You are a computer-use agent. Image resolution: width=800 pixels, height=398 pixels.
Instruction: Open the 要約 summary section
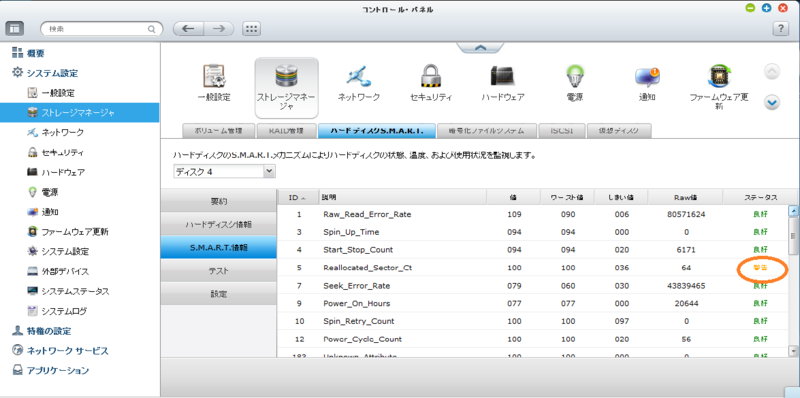(x=218, y=201)
